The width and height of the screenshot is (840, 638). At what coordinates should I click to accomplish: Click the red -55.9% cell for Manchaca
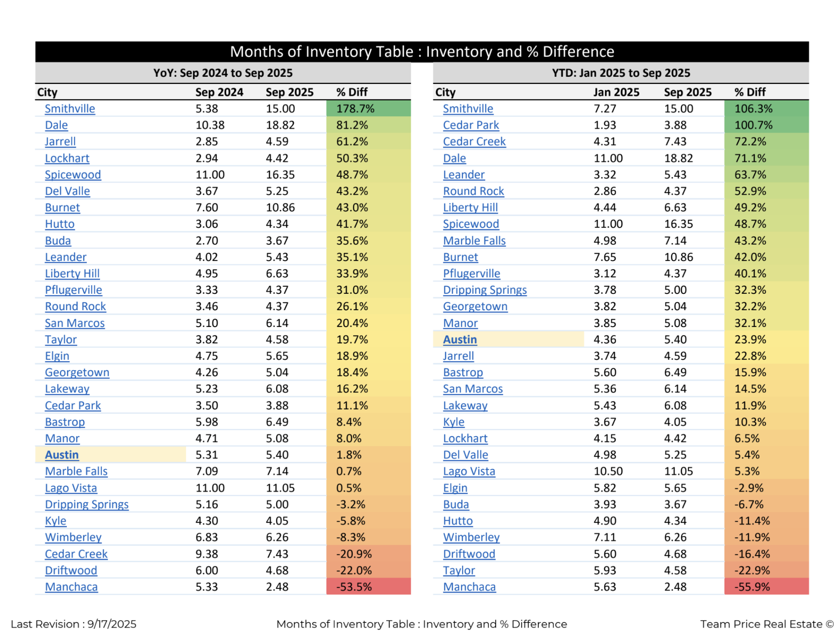pos(766,587)
